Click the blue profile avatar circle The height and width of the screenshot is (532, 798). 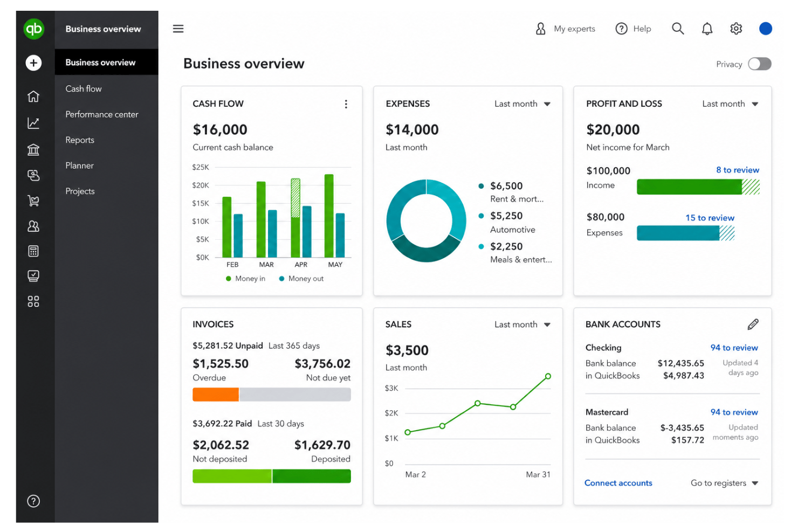[766, 29]
